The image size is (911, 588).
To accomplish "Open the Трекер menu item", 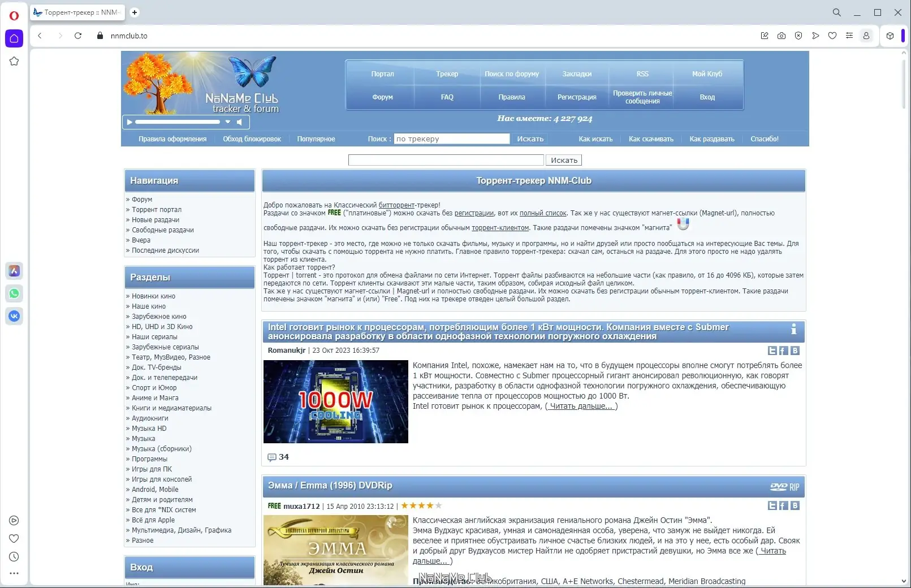I will pyautogui.click(x=447, y=74).
